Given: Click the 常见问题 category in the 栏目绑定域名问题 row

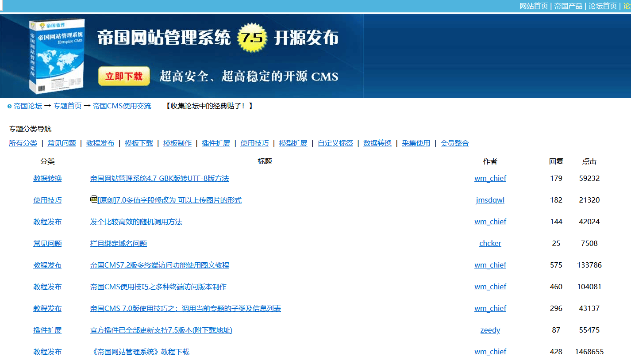Looking at the screenshot, I should click(47, 244).
